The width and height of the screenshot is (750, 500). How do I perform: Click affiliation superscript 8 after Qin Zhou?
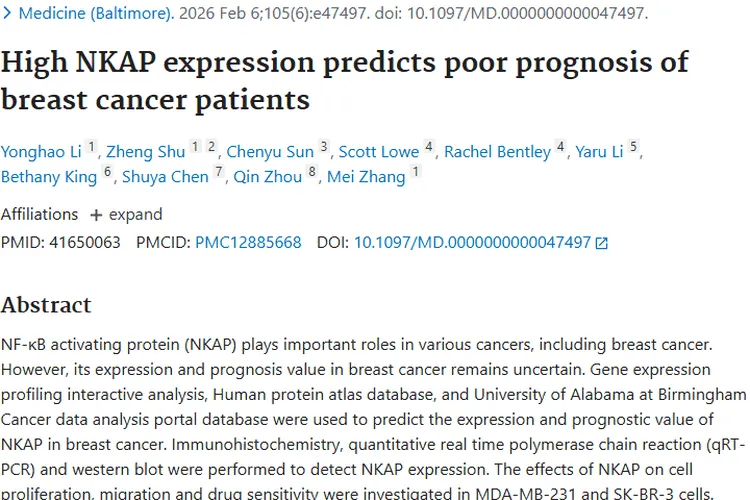(x=312, y=172)
